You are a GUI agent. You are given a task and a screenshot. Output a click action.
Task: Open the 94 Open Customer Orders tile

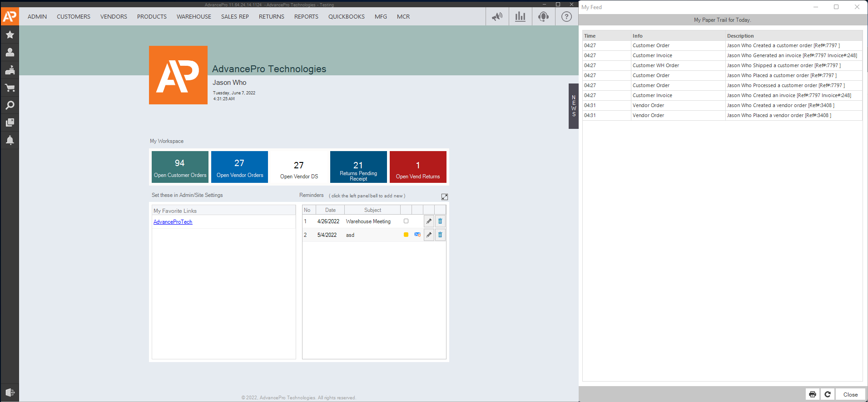[180, 167]
